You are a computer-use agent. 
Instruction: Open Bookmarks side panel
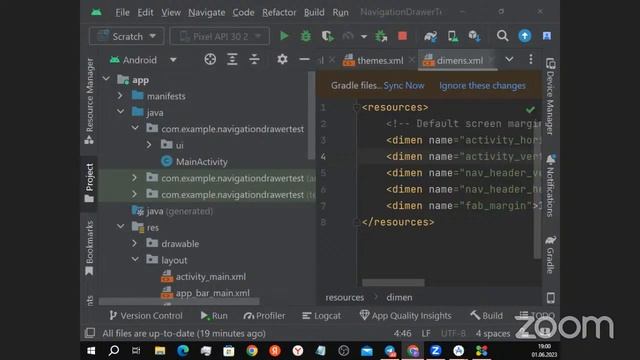(x=89, y=248)
